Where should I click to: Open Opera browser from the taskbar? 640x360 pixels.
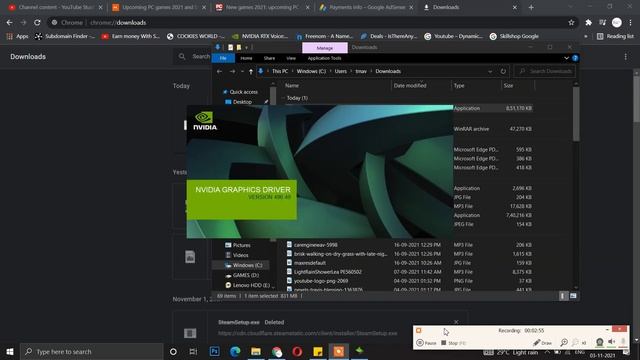297,351
